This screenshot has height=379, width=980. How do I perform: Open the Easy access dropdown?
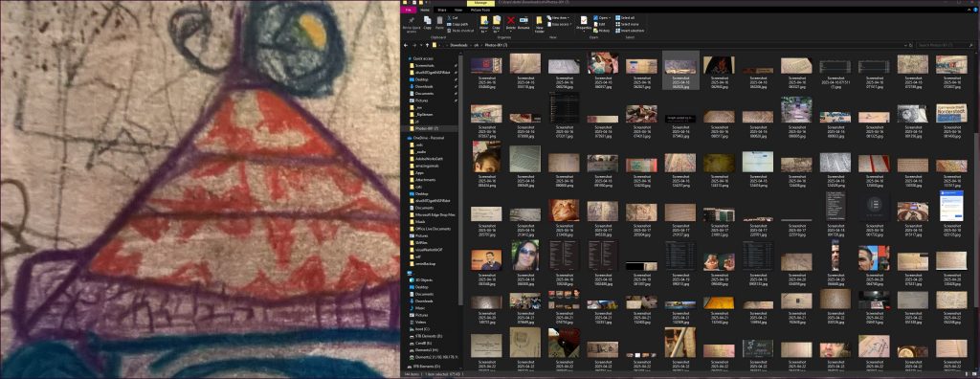(560, 24)
